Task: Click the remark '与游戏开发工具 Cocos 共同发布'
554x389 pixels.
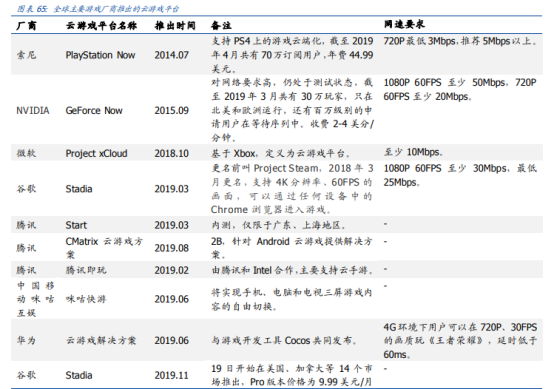Action: (x=284, y=341)
